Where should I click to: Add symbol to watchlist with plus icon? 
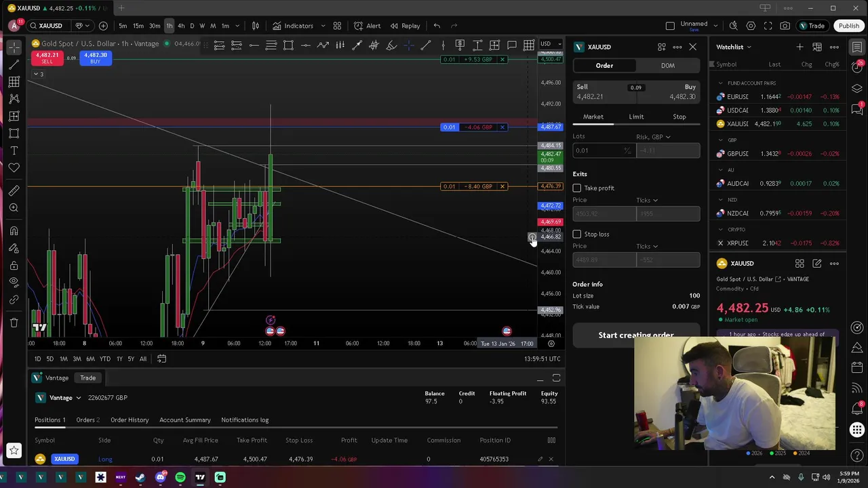point(800,47)
